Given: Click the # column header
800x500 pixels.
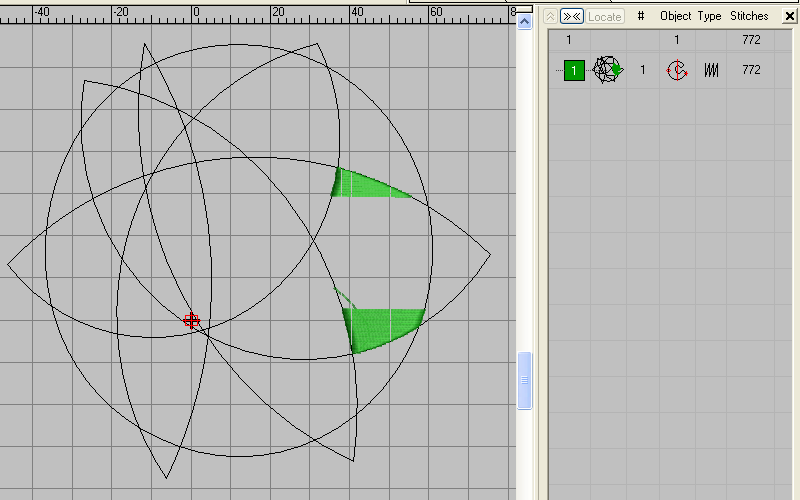Looking at the screenshot, I should coord(641,17).
